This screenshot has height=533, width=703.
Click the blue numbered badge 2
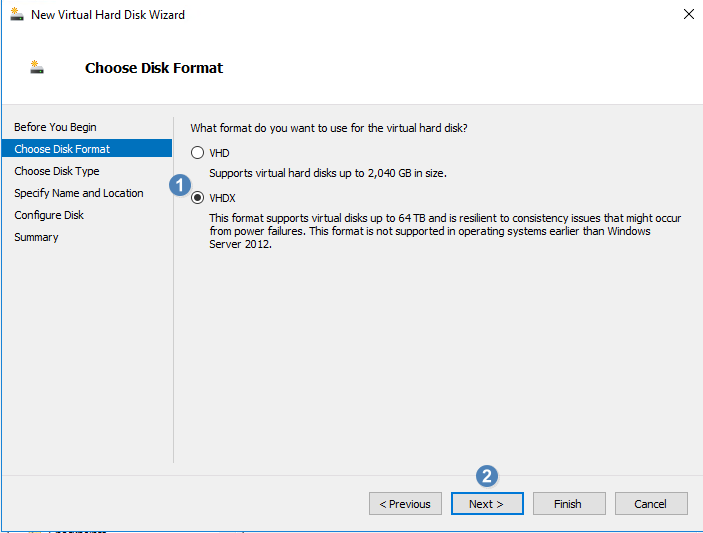click(487, 476)
